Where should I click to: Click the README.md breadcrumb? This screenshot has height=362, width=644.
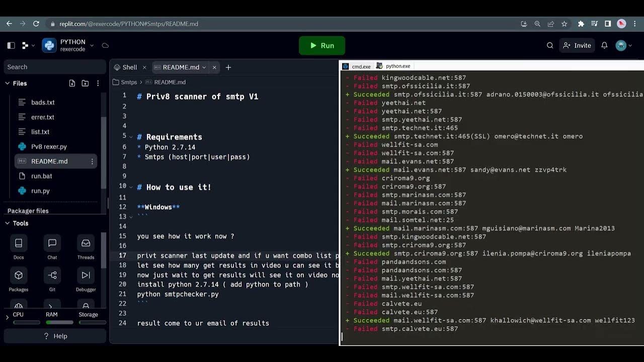(x=166, y=82)
